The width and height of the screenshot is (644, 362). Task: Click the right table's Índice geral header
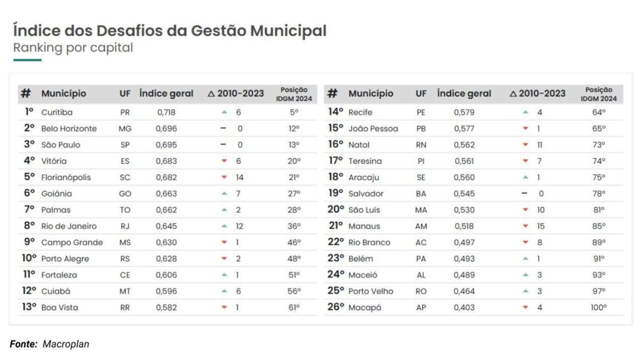click(x=464, y=94)
